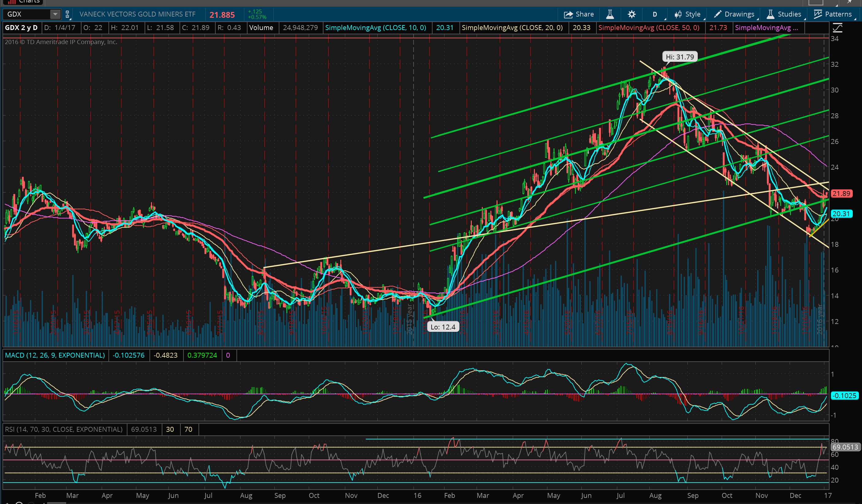
Task: Expand the GDX symbol dropdown arrow
Action: (x=55, y=14)
